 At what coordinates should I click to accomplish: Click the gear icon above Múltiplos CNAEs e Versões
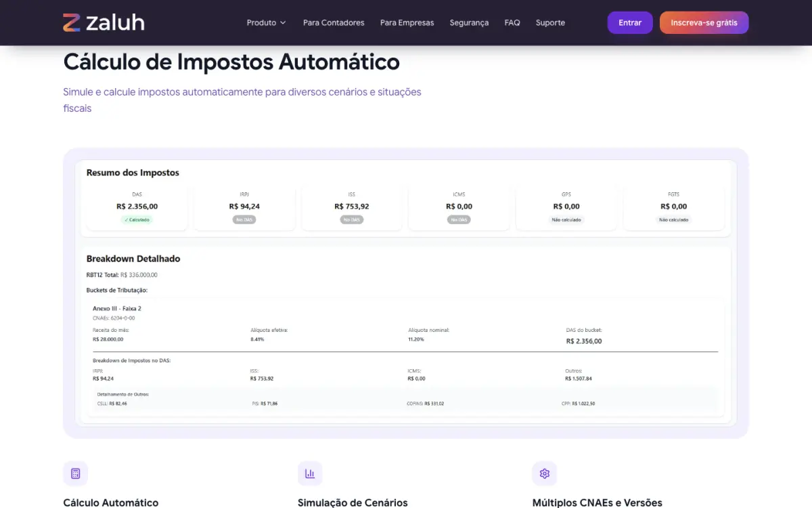(545, 473)
